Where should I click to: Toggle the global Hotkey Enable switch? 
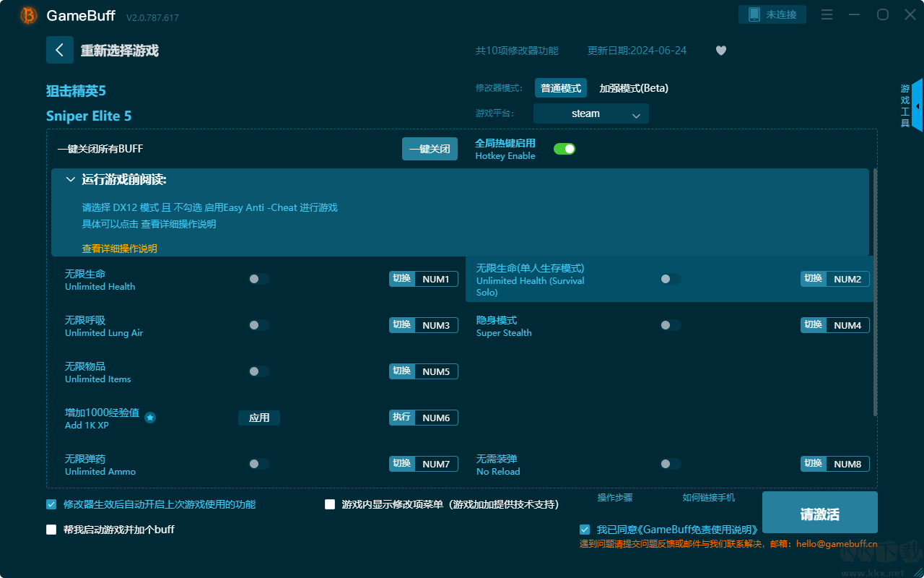[x=565, y=149]
